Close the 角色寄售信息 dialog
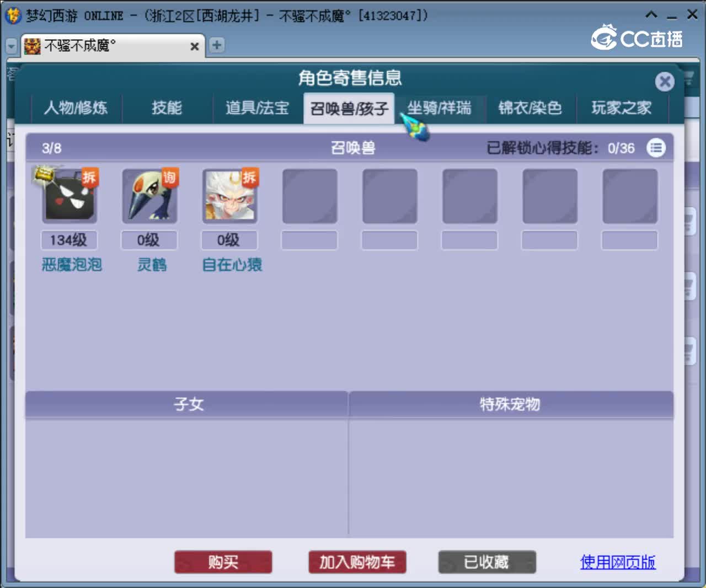 pos(665,82)
